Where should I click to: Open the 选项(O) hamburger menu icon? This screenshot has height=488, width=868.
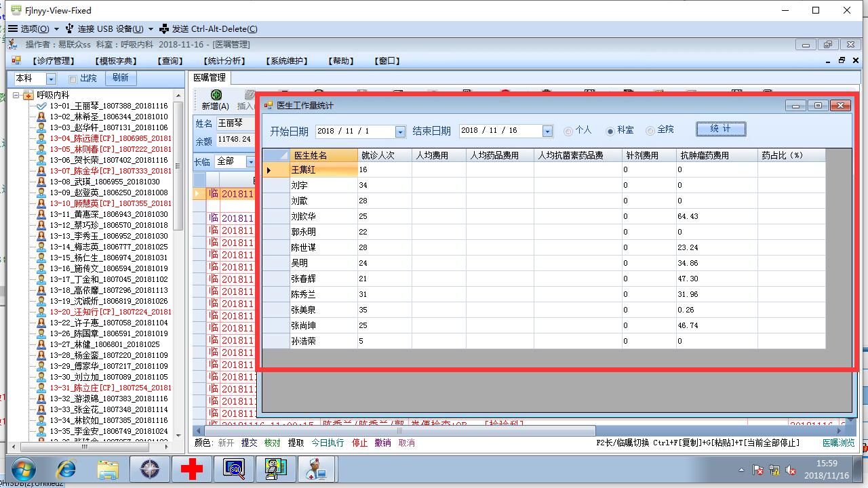[13, 29]
